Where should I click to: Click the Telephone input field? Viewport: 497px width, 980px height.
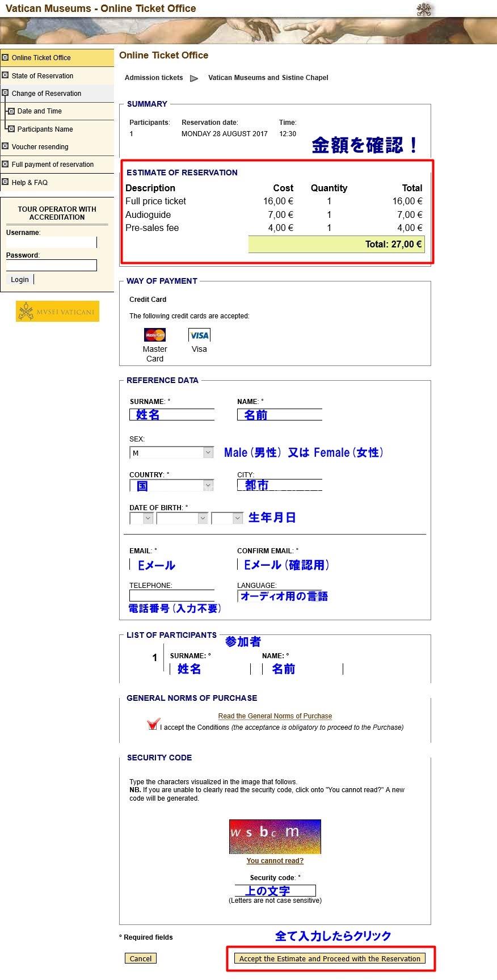[172, 596]
